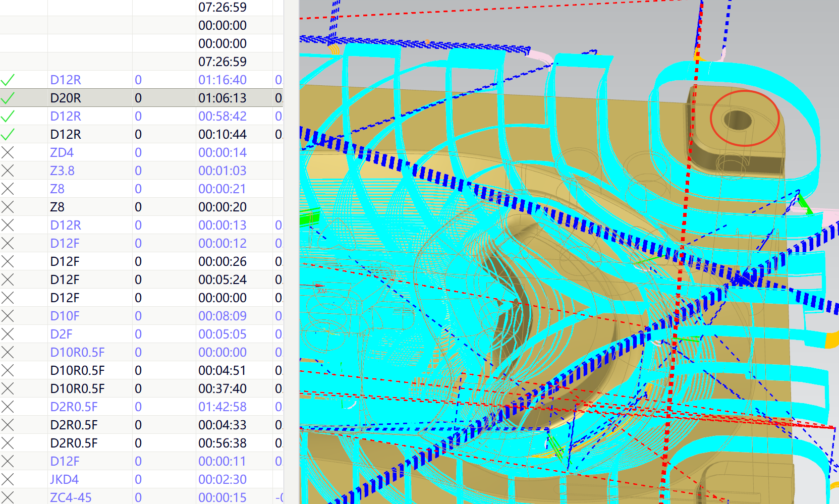The height and width of the screenshot is (504, 839).
Task: Click the total time 07:26:59
Action: pyautogui.click(x=222, y=62)
